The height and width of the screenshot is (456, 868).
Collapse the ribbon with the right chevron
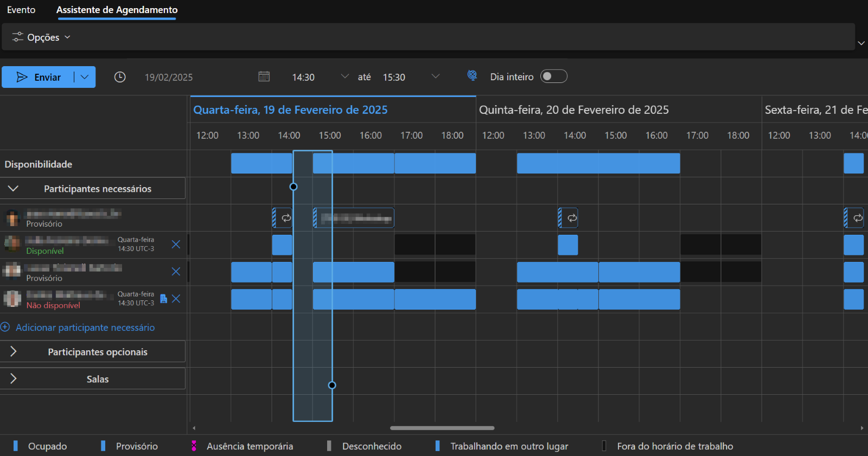[x=861, y=43]
